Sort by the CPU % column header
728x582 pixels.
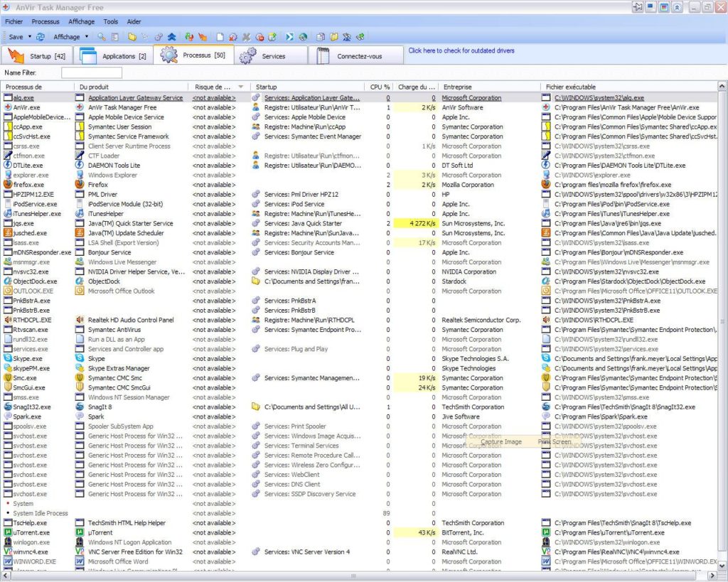point(380,87)
